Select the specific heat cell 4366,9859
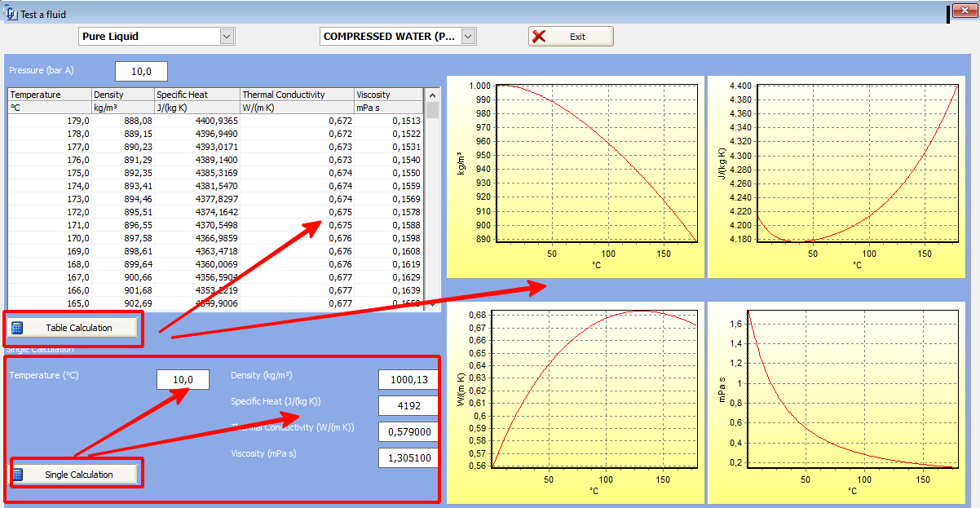This screenshot has height=508, width=980. point(197,238)
